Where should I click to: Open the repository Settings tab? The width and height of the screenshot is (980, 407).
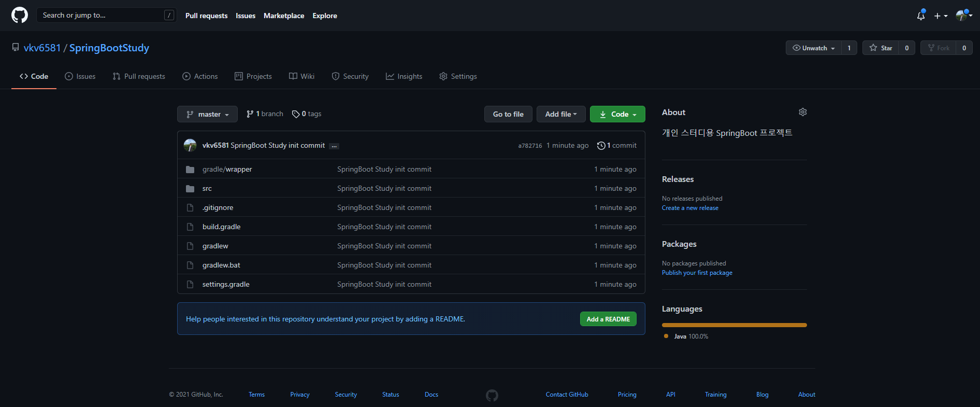pos(458,76)
